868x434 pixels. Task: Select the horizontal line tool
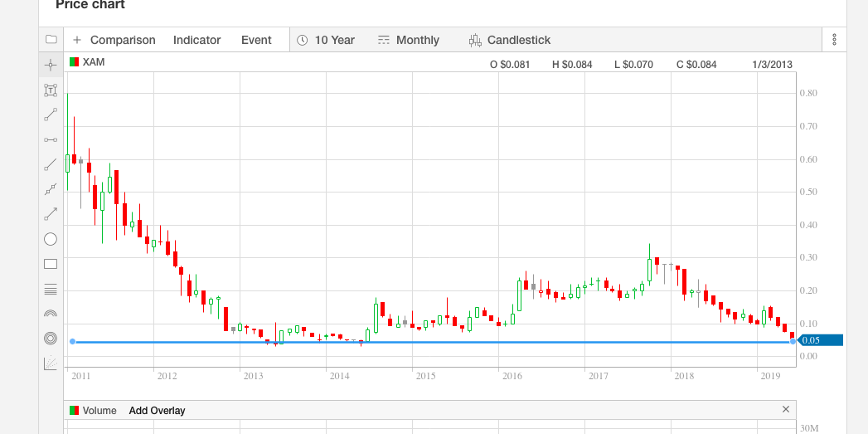click(x=51, y=139)
